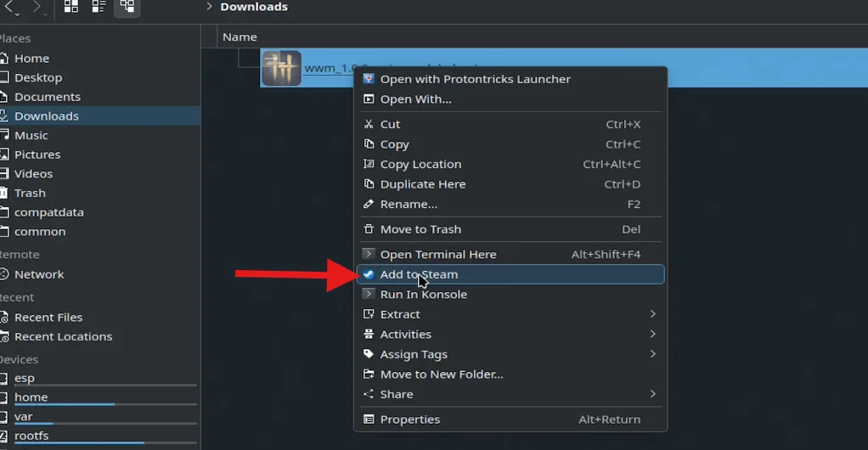The width and height of the screenshot is (868, 450).
Task: Click the Protontricks Launcher icon in the menu
Action: pyautogui.click(x=369, y=79)
